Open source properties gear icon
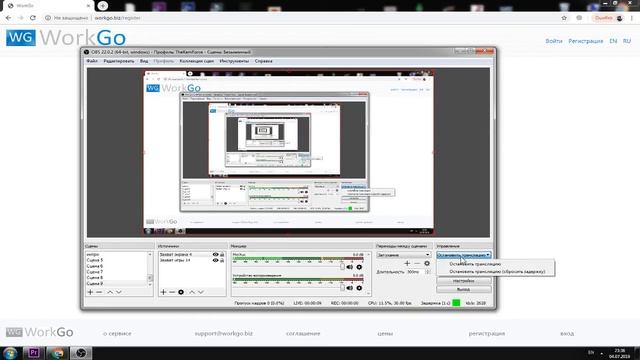640x360 pixels. pyautogui.click(x=181, y=292)
